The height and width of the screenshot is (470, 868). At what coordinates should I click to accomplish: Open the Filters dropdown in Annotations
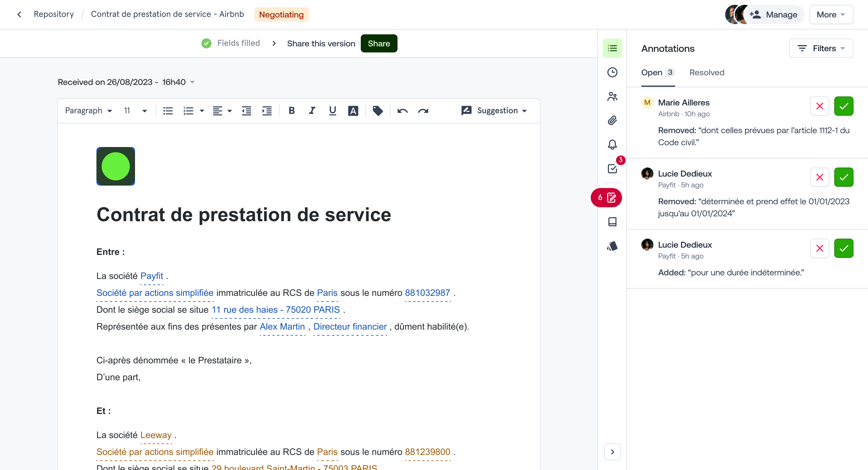pyautogui.click(x=821, y=48)
